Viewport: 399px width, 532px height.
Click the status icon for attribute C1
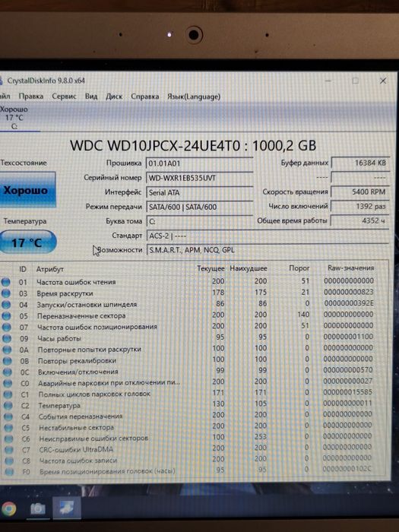(8, 394)
